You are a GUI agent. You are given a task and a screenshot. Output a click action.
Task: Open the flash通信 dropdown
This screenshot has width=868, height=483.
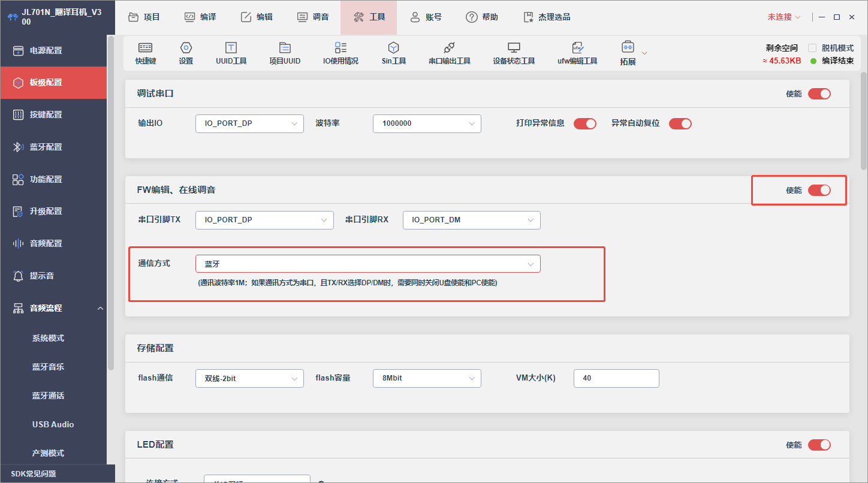pyautogui.click(x=249, y=378)
